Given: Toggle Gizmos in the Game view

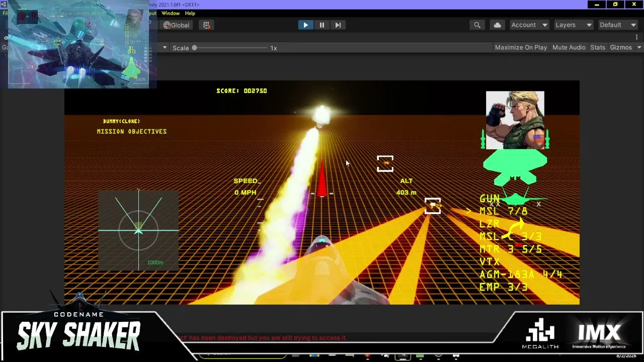Looking at the screenshot, I should coord(620,47).
